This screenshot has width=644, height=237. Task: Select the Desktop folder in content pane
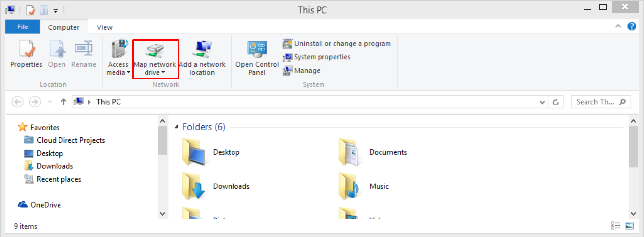[211, 152]
